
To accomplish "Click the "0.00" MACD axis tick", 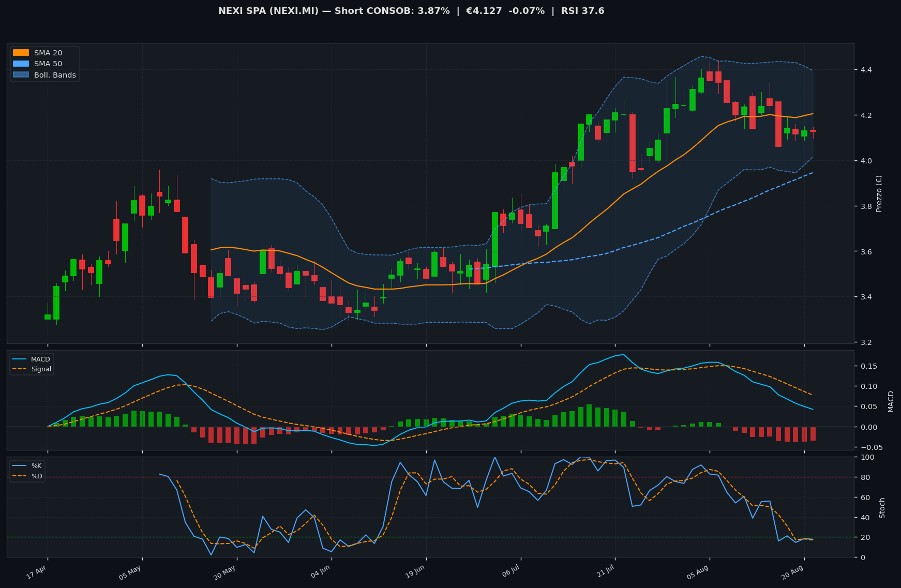I will (868, 427).
